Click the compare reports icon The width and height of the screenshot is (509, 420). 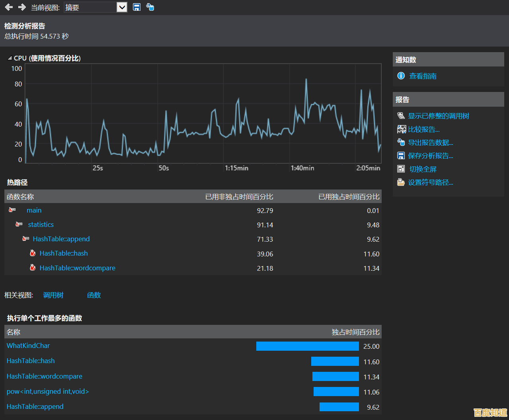pos(401,129)
